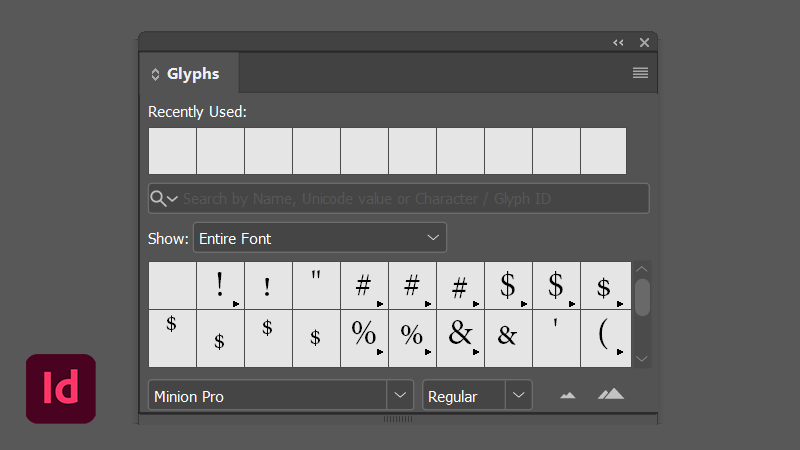This screenshot has height=450, width=800.
Task: Click the first Recently Used glyph slot
Action: tap(172, 151)
